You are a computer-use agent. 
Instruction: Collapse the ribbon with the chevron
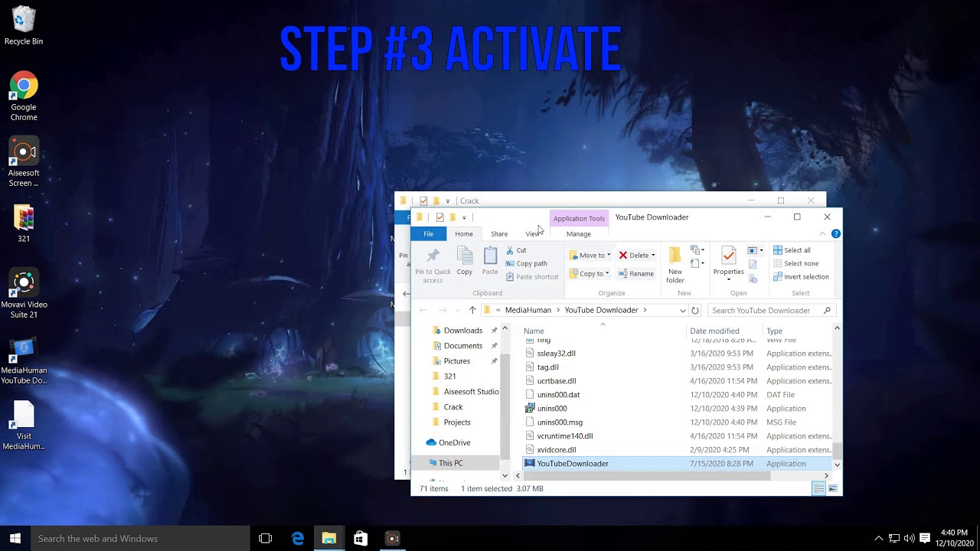823,234
